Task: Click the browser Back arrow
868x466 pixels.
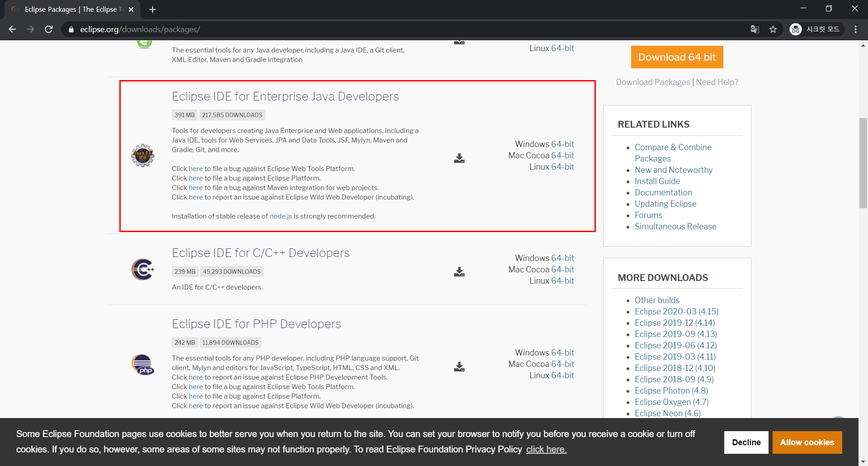Action: click(x=13, y=29)
